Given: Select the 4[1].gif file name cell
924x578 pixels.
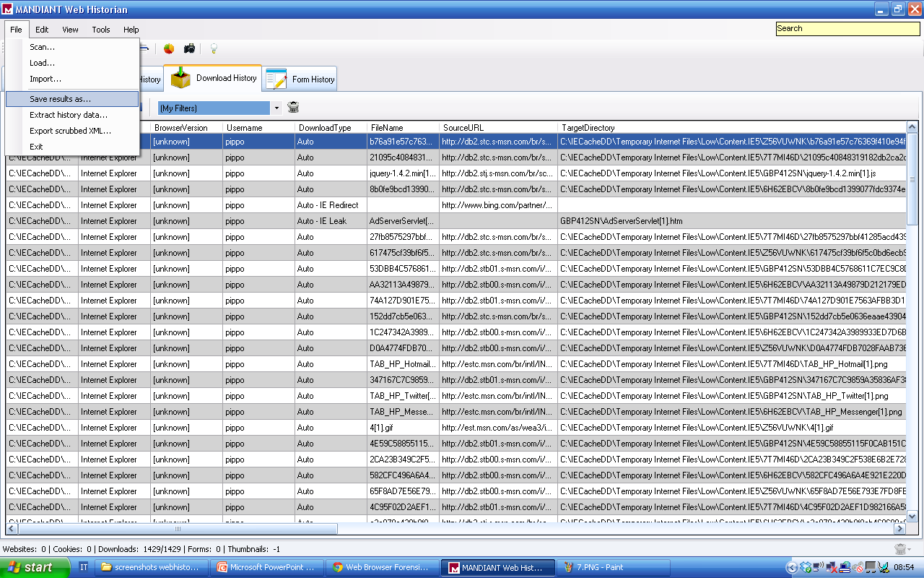Looking at the screenshot, I should tap(403, 428).
